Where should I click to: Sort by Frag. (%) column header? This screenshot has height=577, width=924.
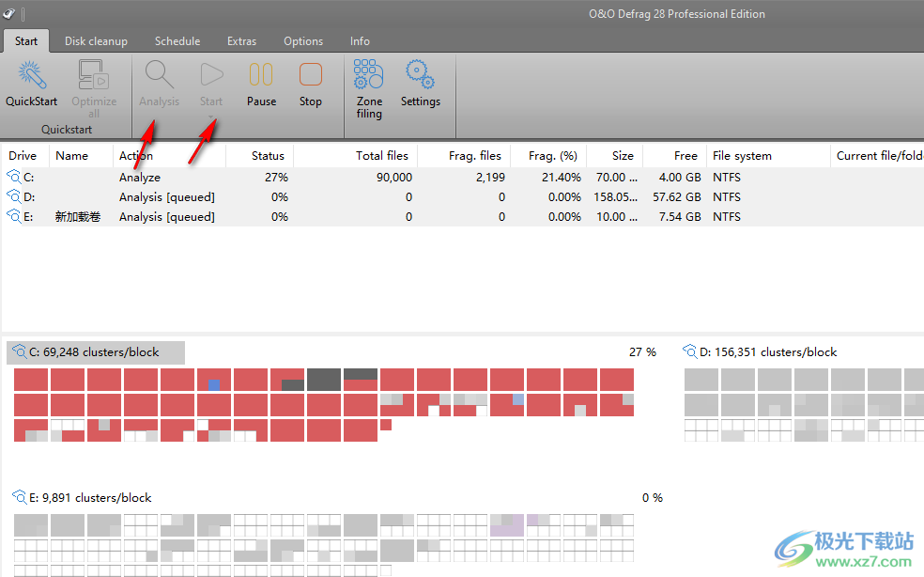552,156
